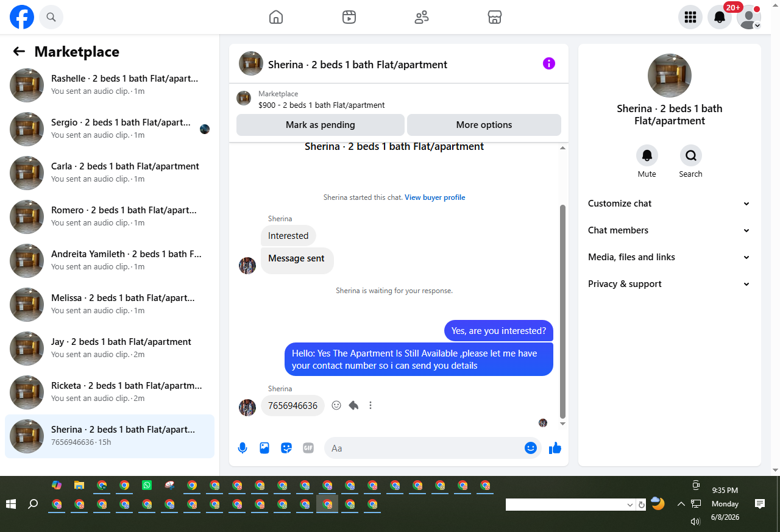The width and height of the screenshot is (780, 532).
Task: Open the Rashelle conversation
Action: 110,85
